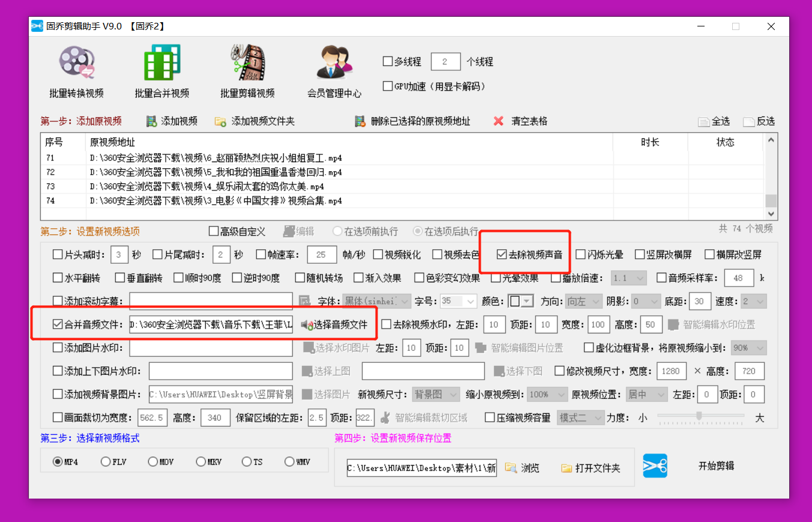
Task: Uncheck the 合并音频文件 checkbox
Action: [58, 325]
